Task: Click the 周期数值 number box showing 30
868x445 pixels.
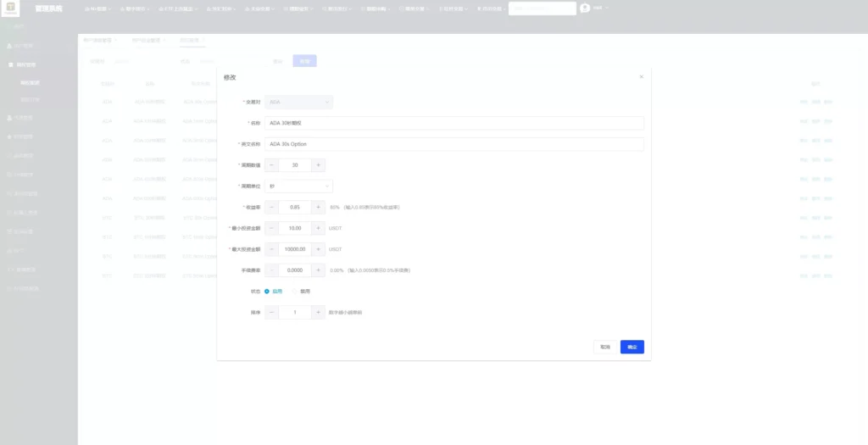Action: (295, 165)
